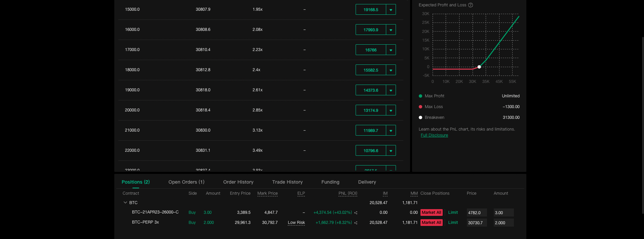Image resolution: width=644 pixels, height=239 pixels.
Task: Collapse the BTC positions group
Action: click(x=125, y=202)
